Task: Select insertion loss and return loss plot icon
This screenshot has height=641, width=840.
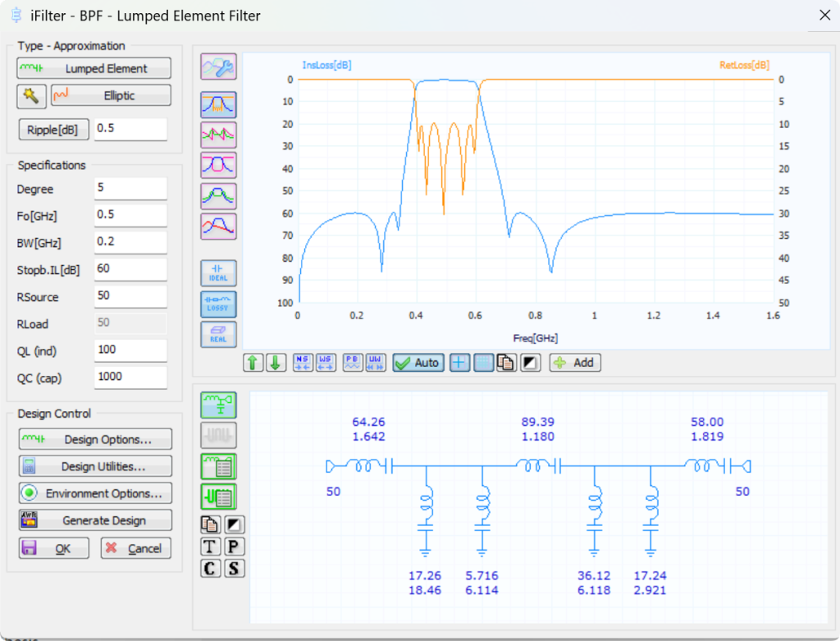Action: pos(218,104)
